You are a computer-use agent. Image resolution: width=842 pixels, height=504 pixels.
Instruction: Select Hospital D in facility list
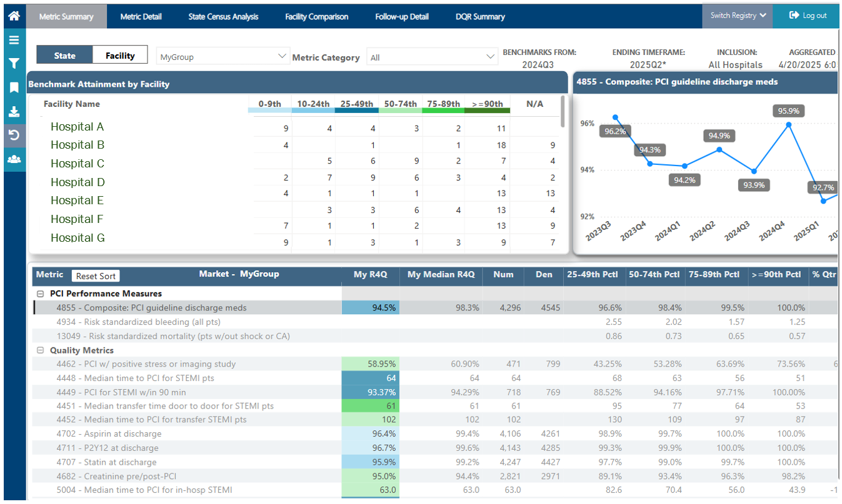point(78,182)
